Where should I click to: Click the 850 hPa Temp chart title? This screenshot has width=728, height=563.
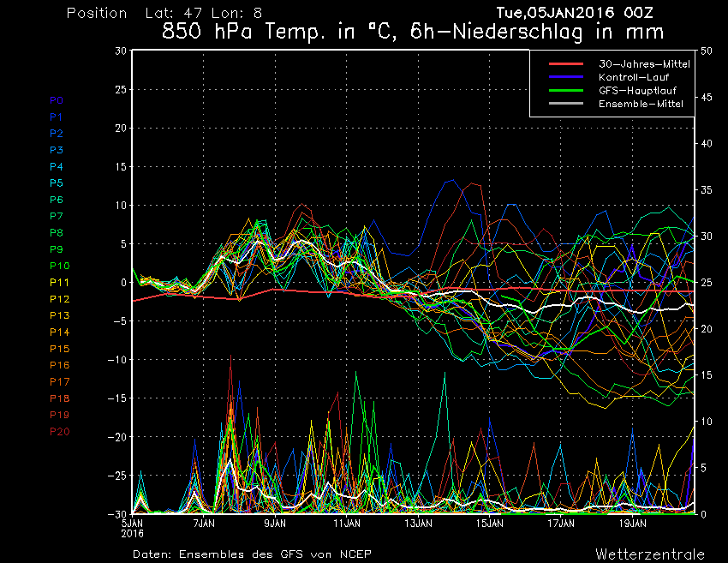[413, 33]
